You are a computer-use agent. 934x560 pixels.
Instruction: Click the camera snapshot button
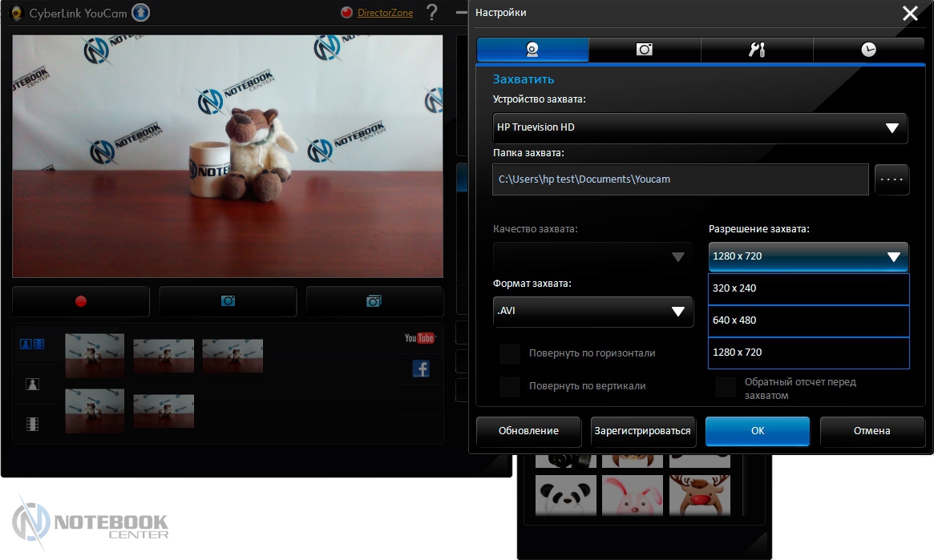(x=228, y=301)
